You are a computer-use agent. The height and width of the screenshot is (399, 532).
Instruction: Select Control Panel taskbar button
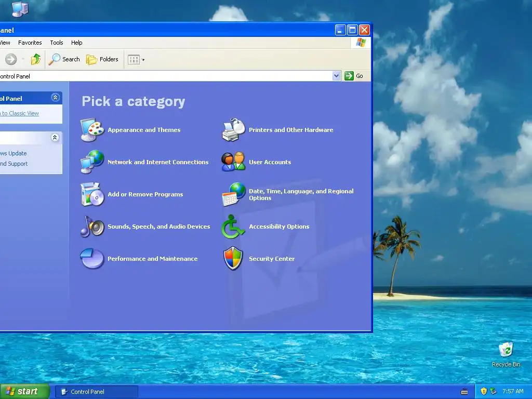pyautogui.click(x=97, y=392)
